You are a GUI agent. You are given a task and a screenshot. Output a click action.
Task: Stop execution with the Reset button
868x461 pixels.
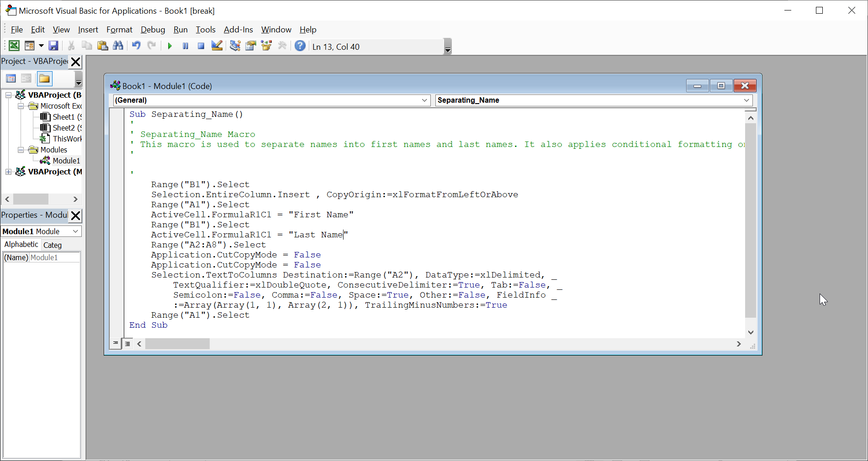coord(201,46)
